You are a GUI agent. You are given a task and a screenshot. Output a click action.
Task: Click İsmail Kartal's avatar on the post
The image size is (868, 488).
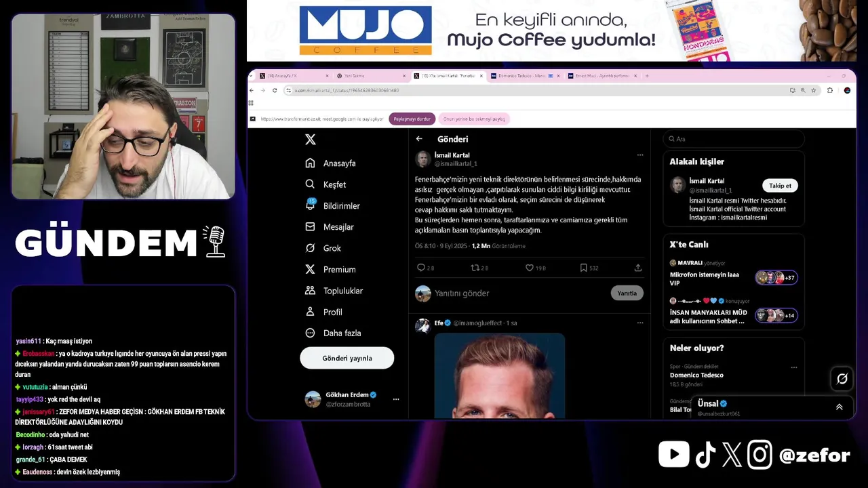[x=423, y=159]
